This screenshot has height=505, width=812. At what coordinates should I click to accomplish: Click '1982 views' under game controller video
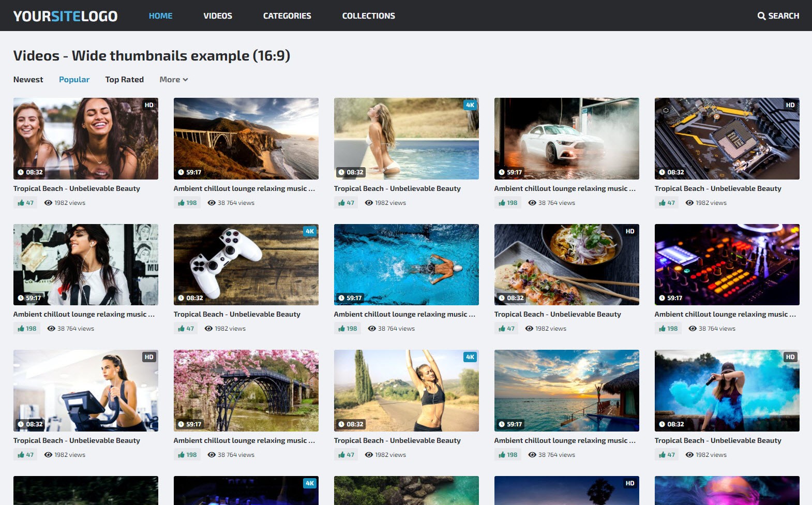tap(230, 329)
